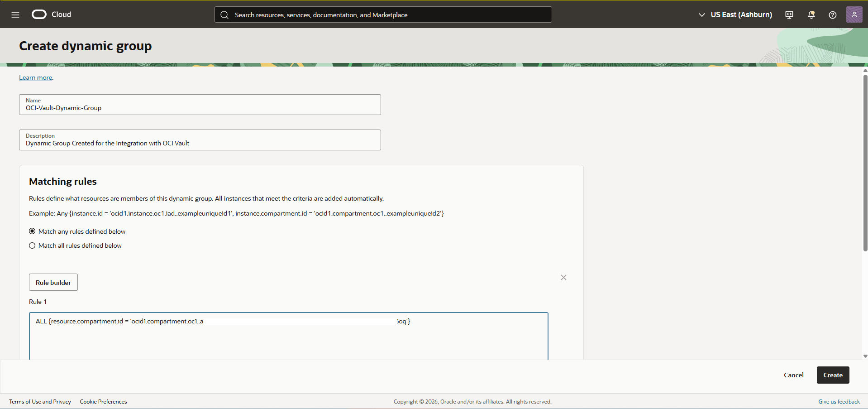This screenshot has height=409, width=868.
Task: Open the notifications bell
Action: (x=811, y=15)
